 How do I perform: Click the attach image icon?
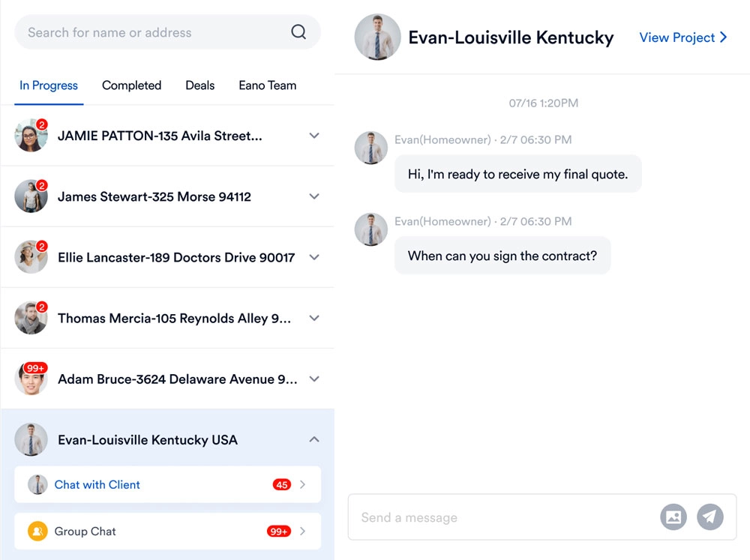click(x=673, y=517)
